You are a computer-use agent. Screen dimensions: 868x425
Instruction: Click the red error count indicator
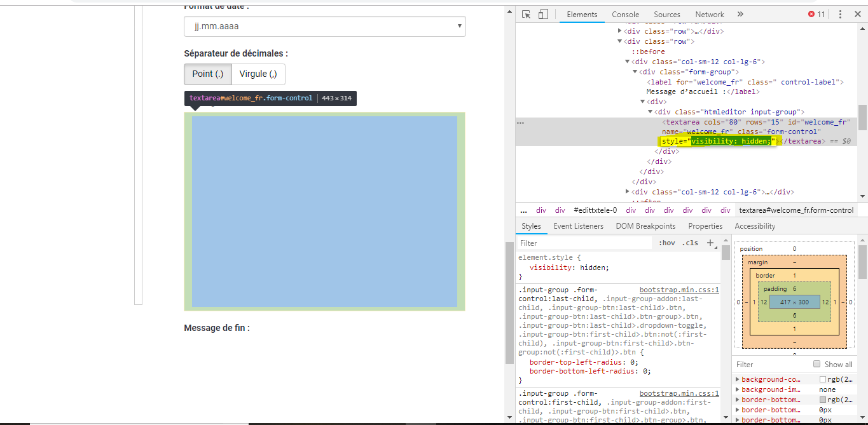point(816,14)
